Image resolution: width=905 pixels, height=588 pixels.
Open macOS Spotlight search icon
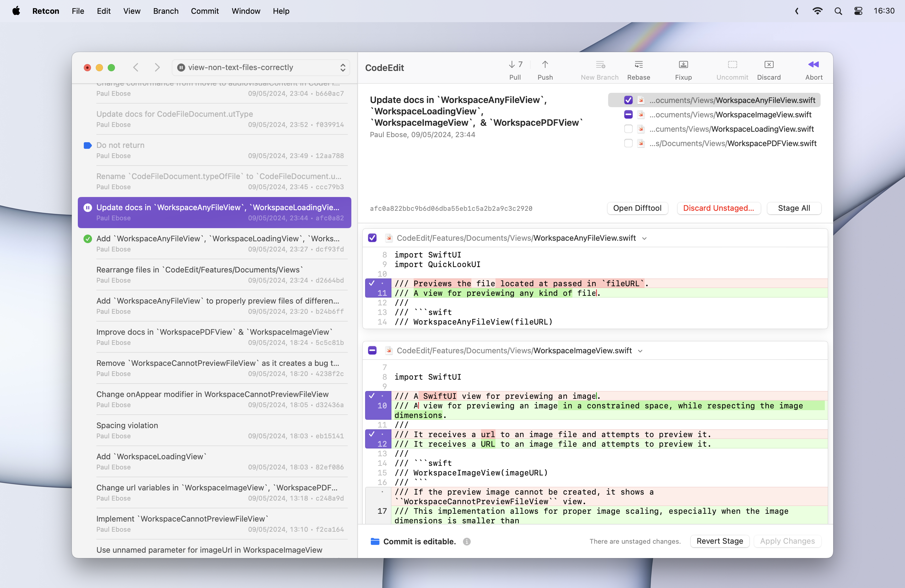pyautogui.click(x=838, y=11)
